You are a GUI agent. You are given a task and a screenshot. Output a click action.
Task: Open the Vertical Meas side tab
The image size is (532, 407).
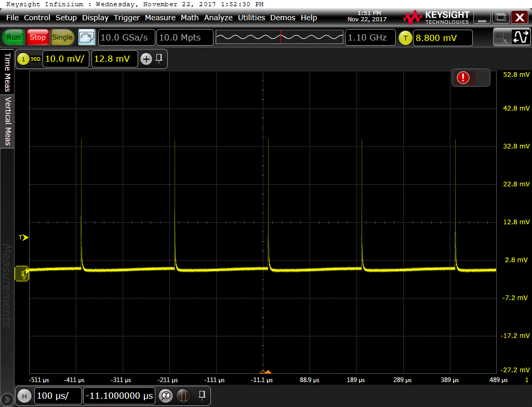pos(7,121)
